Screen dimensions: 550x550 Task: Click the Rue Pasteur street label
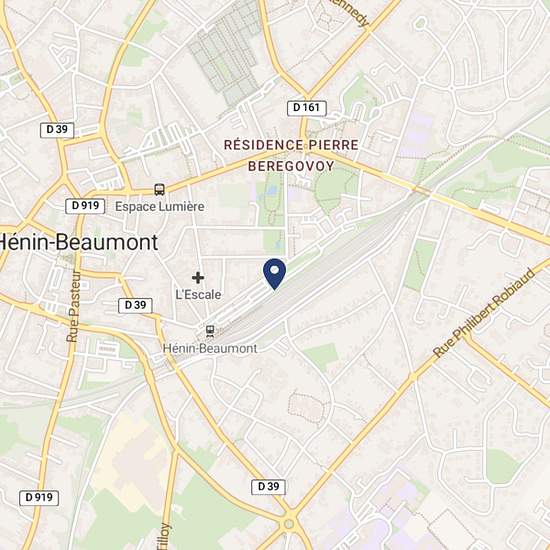pos(73,306)
